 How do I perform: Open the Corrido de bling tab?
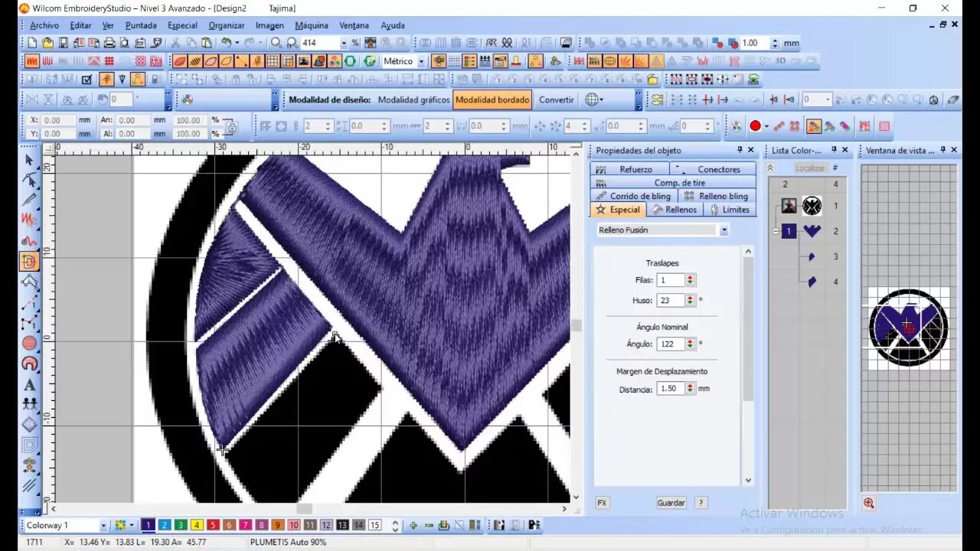pos(633,196)
